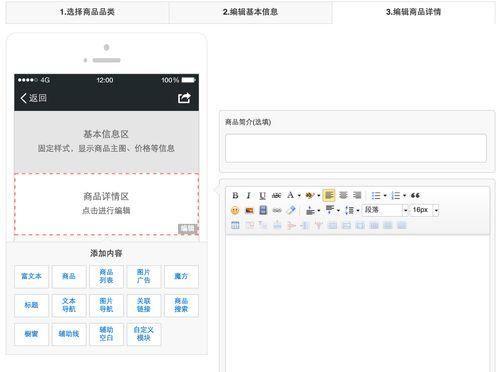Toggle underline formatting

click(262, 195)
